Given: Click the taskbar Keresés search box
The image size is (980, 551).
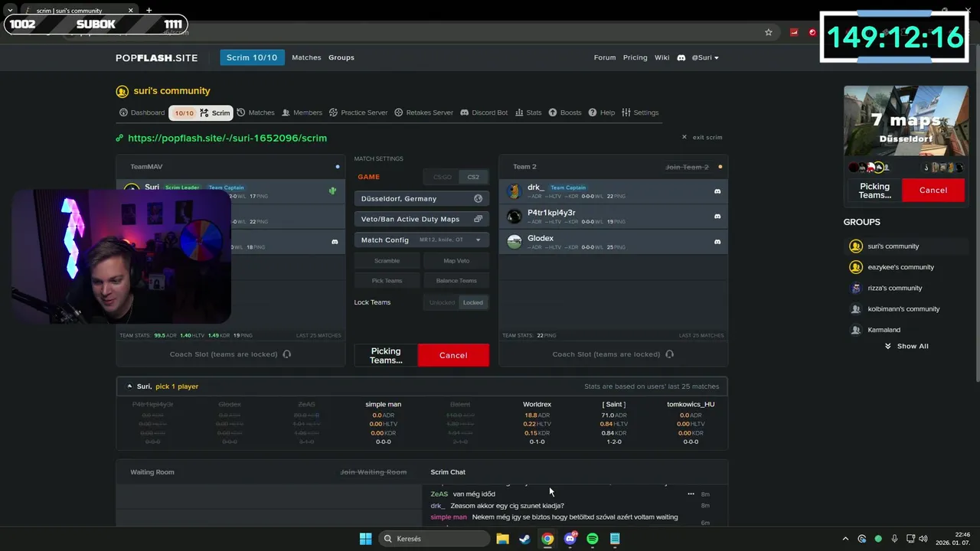Looking at the screenshot, I should pyautogui.click(x=435, y=539).
